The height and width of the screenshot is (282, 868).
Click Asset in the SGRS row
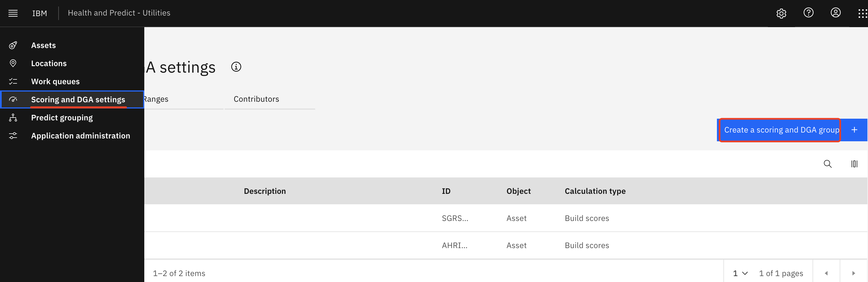pos(516,218)
